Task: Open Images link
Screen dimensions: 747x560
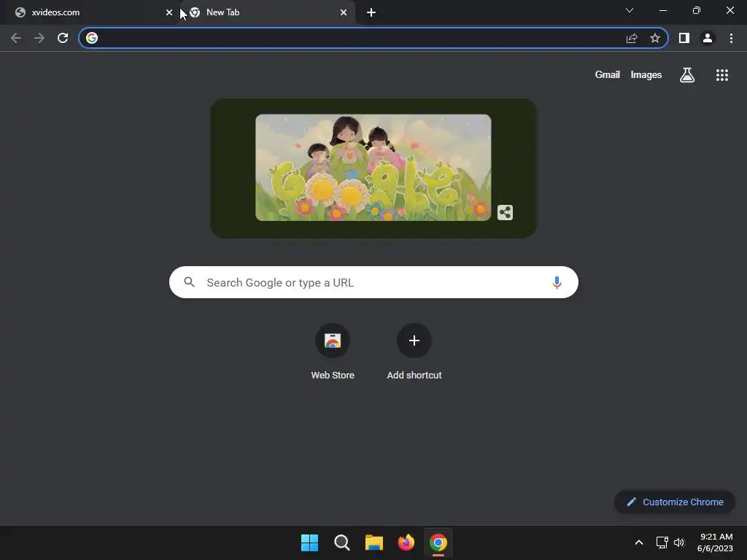Action: click(x=646, y=75)
